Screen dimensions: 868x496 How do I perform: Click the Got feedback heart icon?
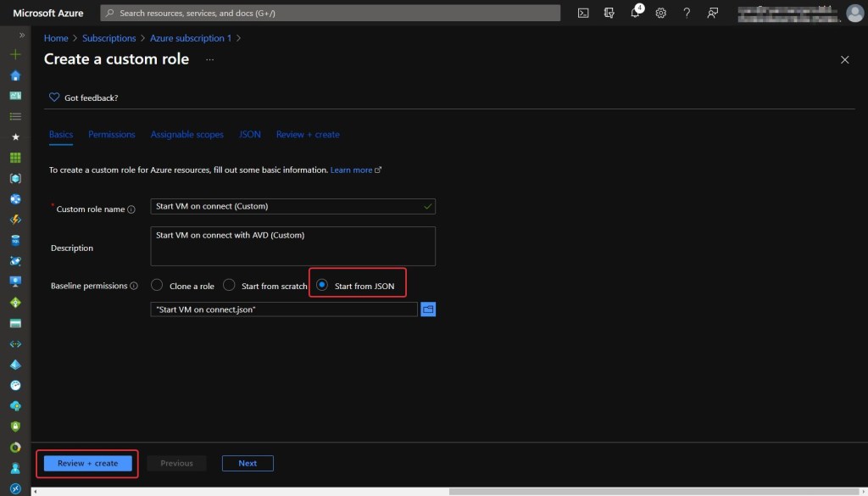[x=54, y=98]
